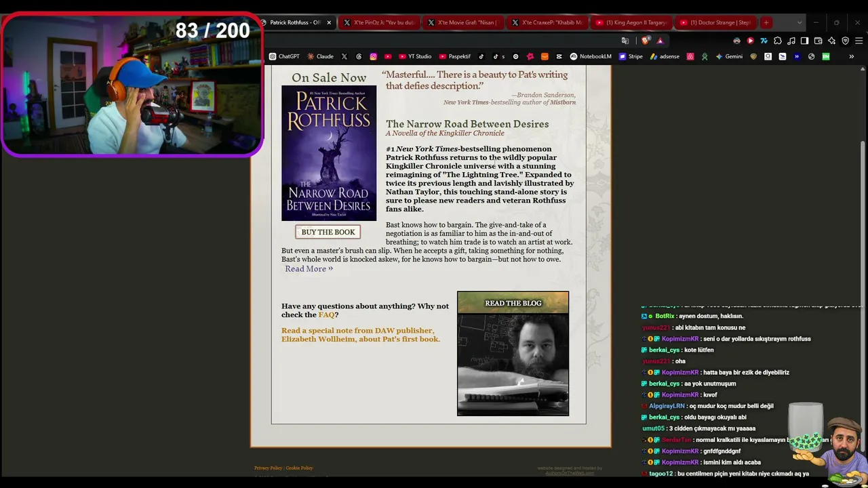The width and height of the screenshot is (868, 488).
Task: Switch to the "X'te PinOz" tab
Action: pyautogui.click(x=379, y=22)
